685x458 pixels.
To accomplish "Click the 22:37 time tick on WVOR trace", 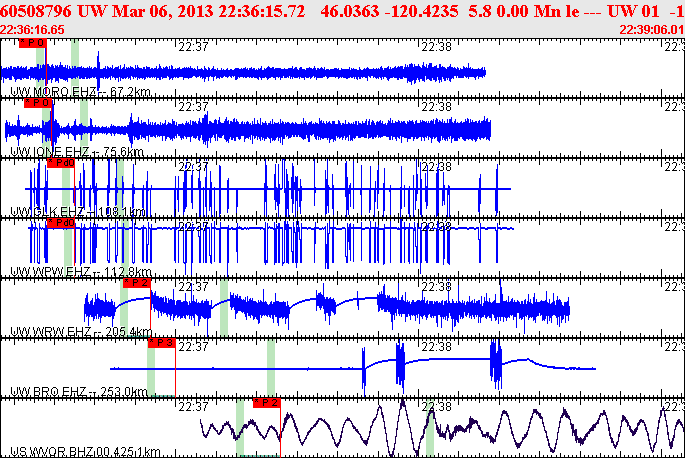I will click(x=193, y=406).
